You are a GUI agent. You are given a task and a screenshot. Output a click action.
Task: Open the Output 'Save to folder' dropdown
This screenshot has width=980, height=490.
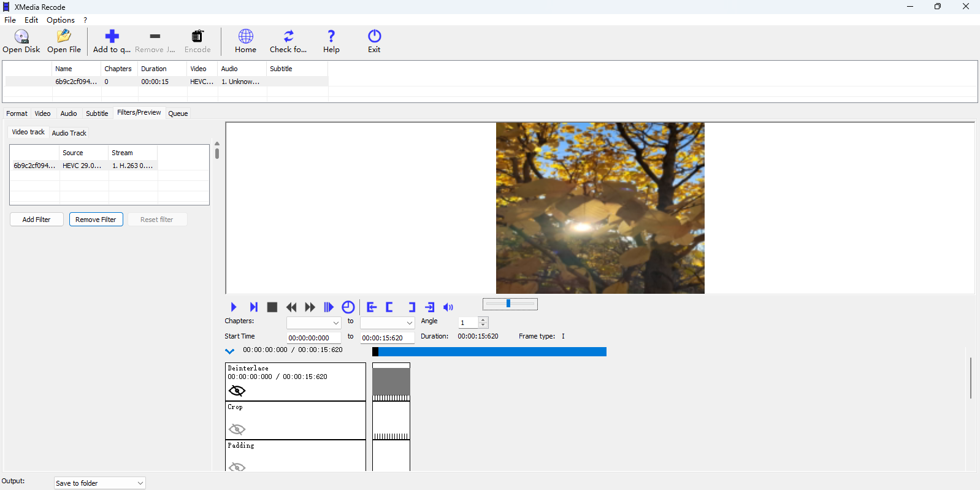click(99, 483)
